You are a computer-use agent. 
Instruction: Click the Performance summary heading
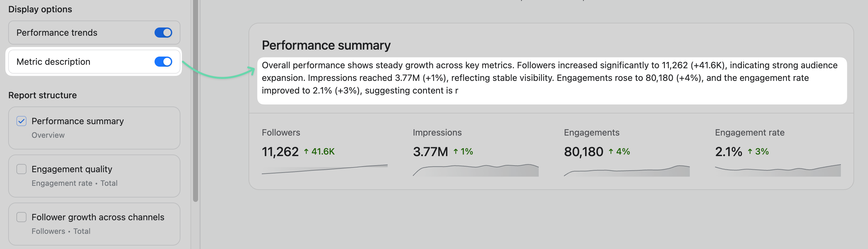[326, 45]
